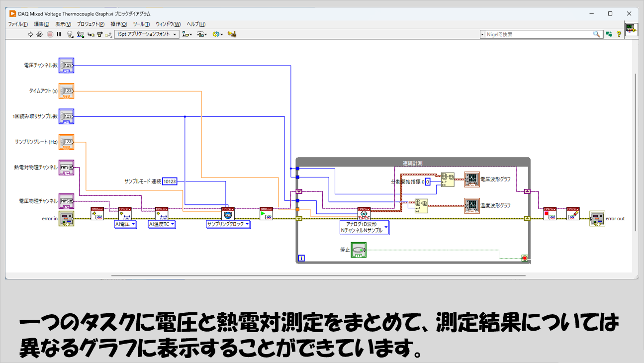
Task: Select the DAQmx Read node in the loop
Action: pos(364,214)
